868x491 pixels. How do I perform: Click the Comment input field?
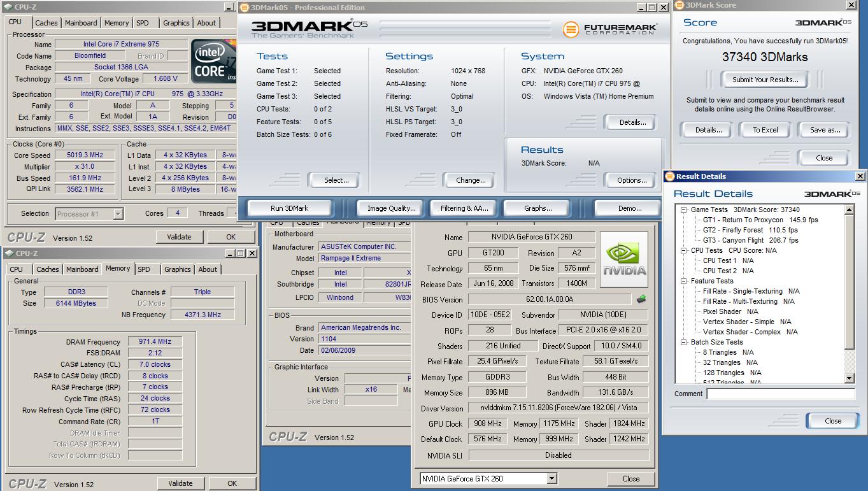pos(781,394)
